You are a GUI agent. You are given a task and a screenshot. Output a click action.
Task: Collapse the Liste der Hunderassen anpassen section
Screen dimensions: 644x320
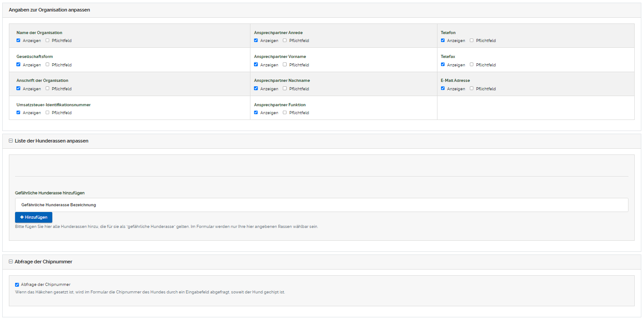[x=11, y=141]
